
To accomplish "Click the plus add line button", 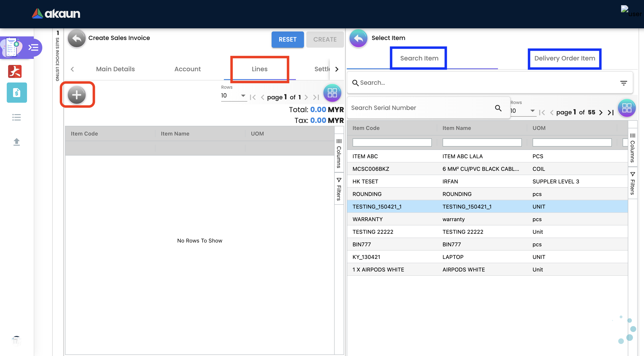I will pos(77,95).
